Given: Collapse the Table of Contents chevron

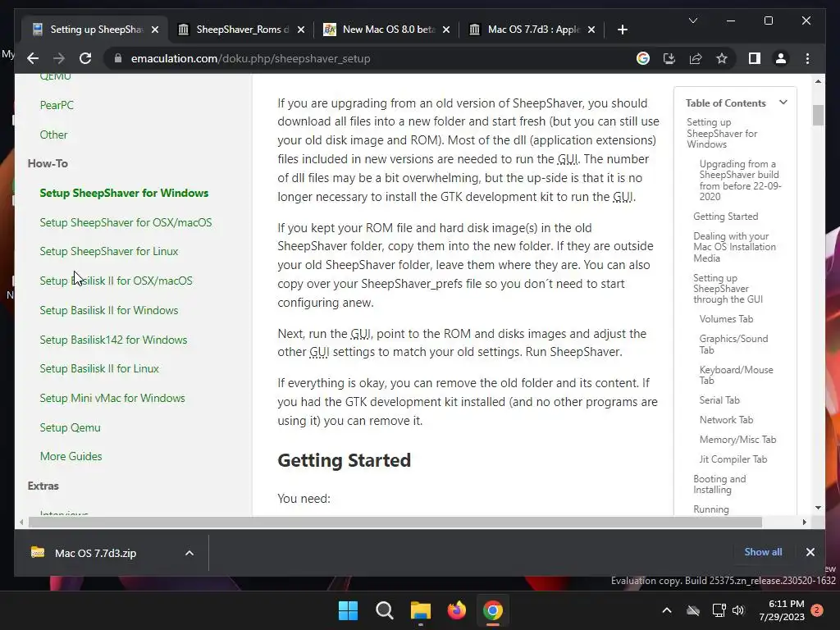Looking at the screenshot, I should pos(783,103).
